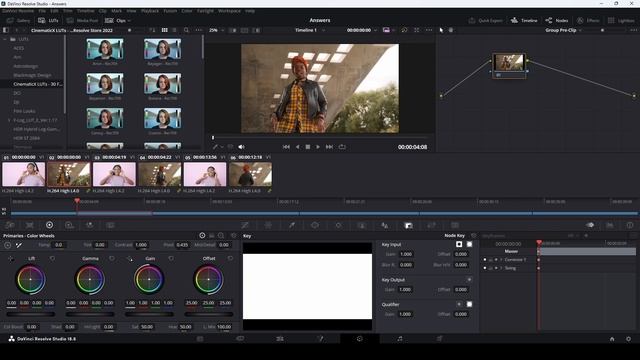Viewport: 640px width, 360px height.
Task: Open the Curves palette
Action: coord(245,225)
